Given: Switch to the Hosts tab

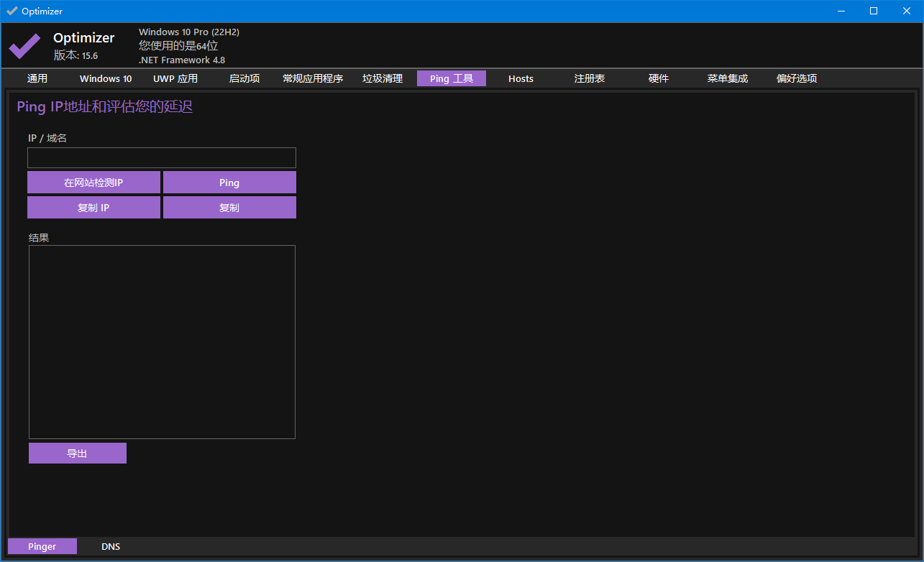Looking at the screenshot, I should click(x=521, y=78).
